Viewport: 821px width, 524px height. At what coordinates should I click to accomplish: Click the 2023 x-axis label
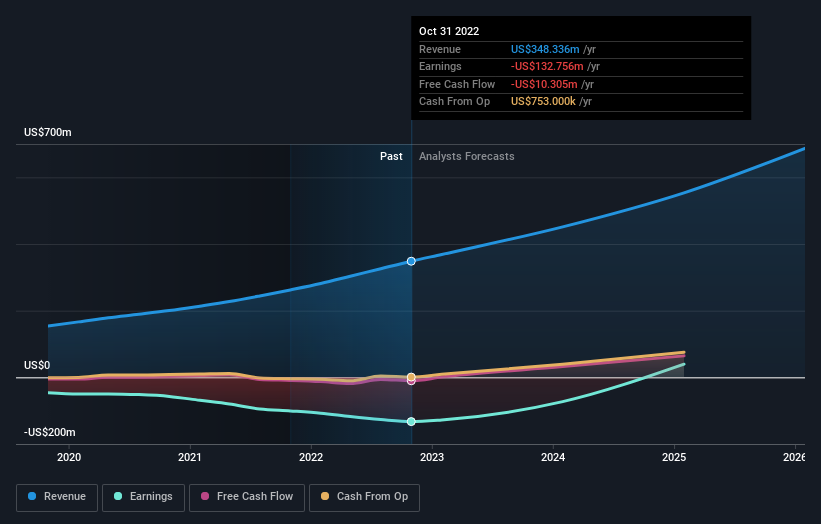pos(432,457)
